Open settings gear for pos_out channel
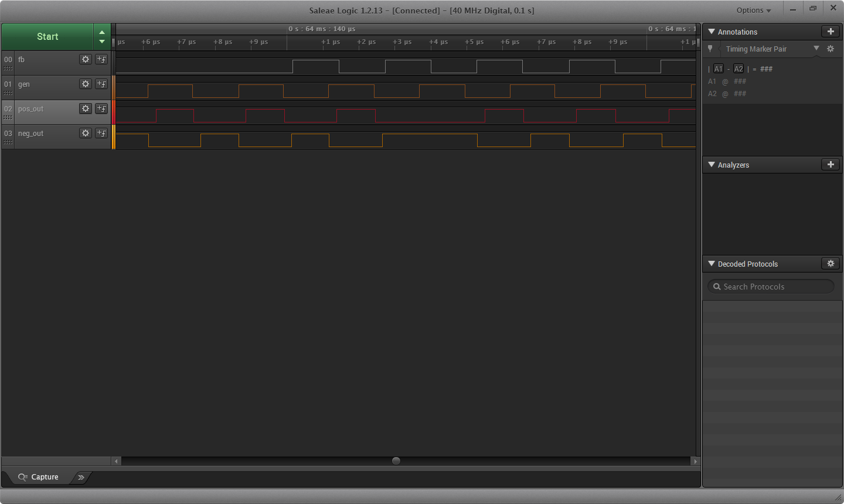The width and height of the screenshot is (844, 504). pos(86,108)
